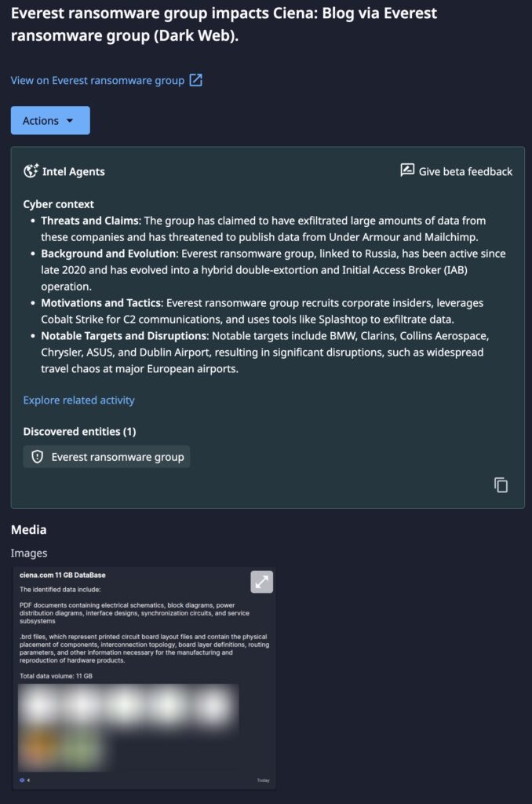Click the Today timestamp on the image
The image size is (532, 804).
pos(263,780)
